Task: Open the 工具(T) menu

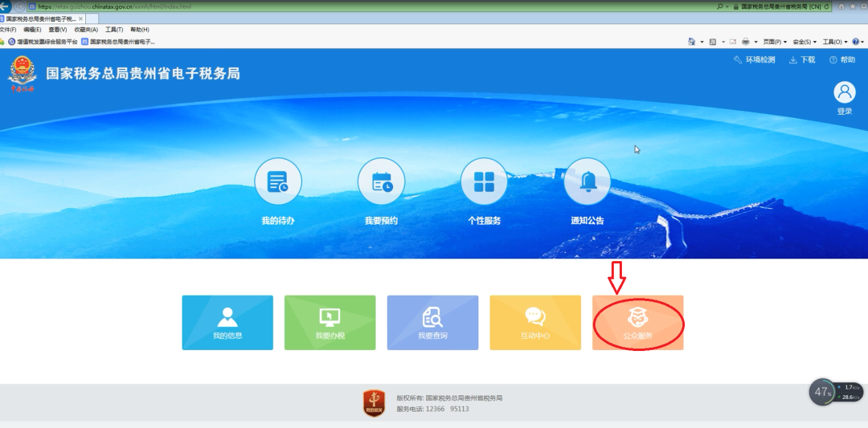Action: [114, 30]
